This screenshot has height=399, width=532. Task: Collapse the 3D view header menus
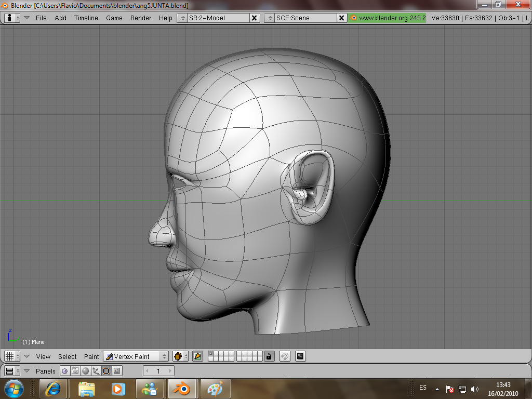tap(27, 356)
